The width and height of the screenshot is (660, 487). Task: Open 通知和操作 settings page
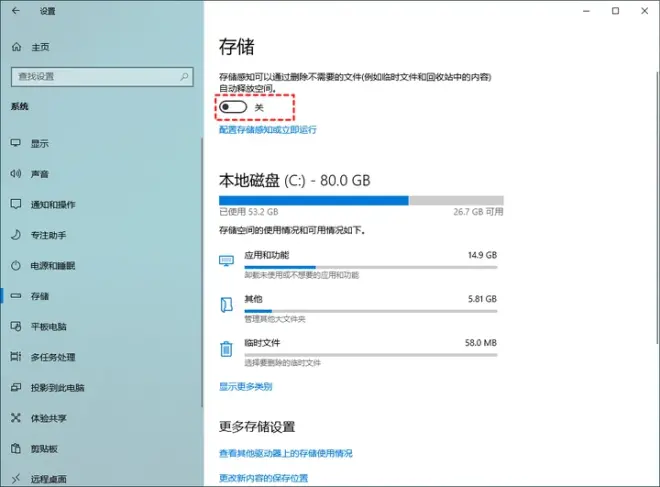53,205
